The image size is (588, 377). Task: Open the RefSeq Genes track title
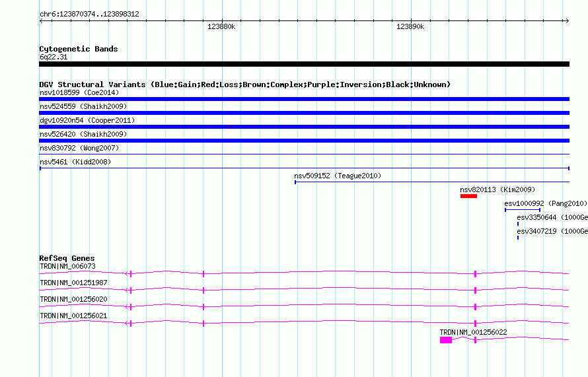[x=67, y=258]
